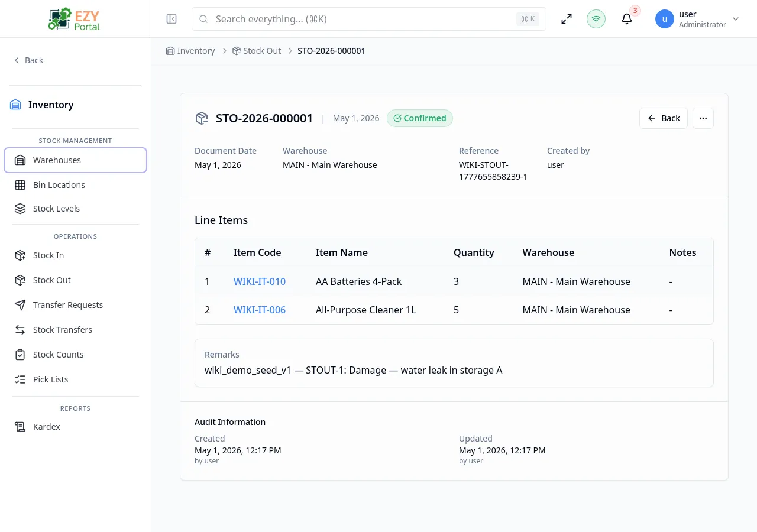The height and width of the screenshot is (532, 757).
Task: Click the Inventory warehouse icon in sidebar header
Action: point(15,105)
